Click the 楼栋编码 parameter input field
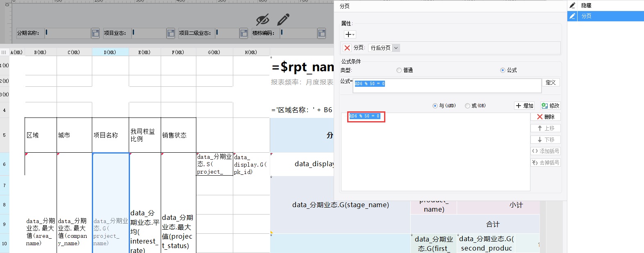The image size is (644, 253). point(298,33)
